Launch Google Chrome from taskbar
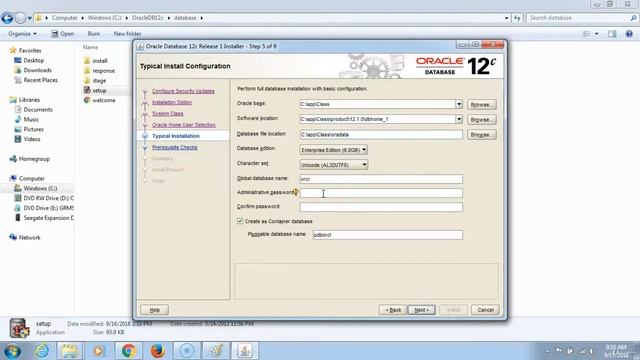 128,351
